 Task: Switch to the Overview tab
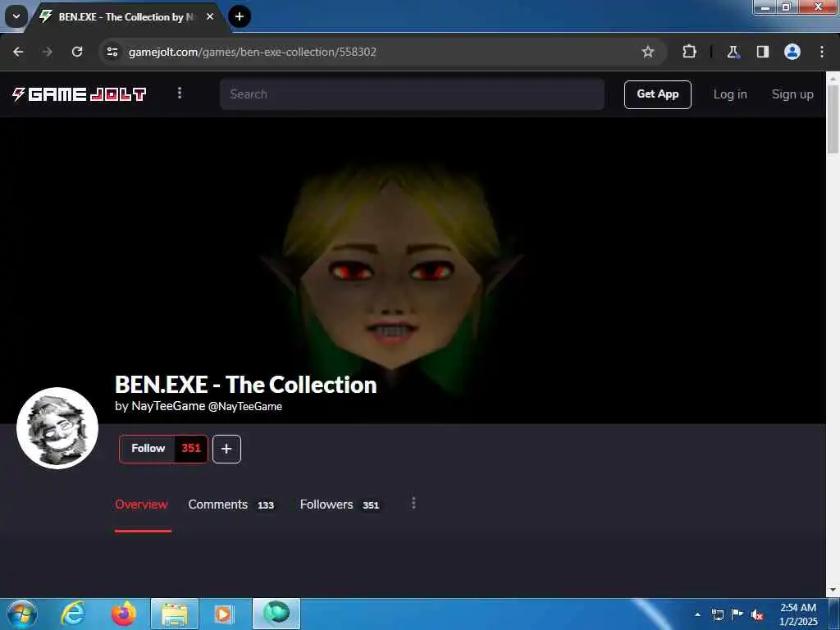tap(141, 504)
